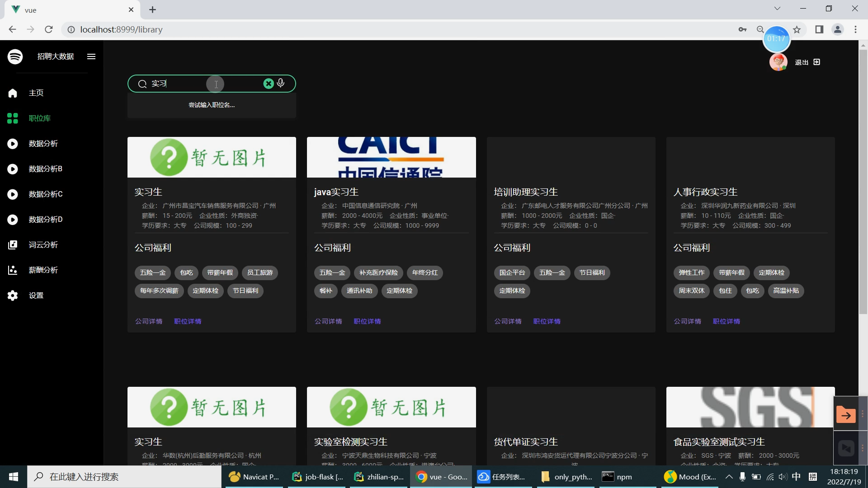Open the 主页 home icon in sidebar

pyautogui.click(x=13, y=93)
